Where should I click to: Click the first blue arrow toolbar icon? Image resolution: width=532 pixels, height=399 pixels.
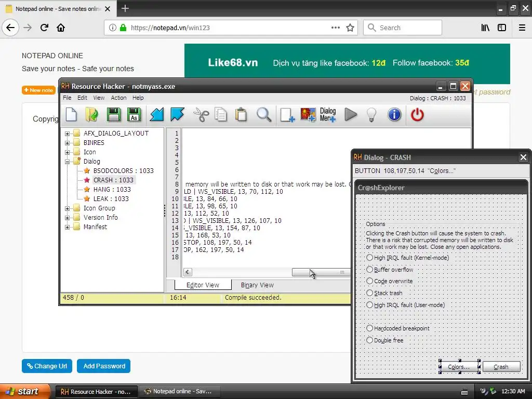click(157, 115)
